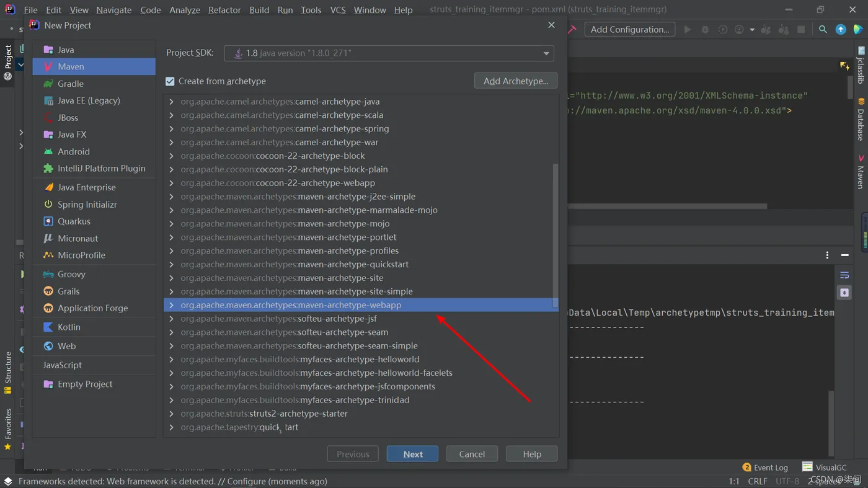
Task: Select maven-archetype-portlet row
Action: [x=361, y=237]
